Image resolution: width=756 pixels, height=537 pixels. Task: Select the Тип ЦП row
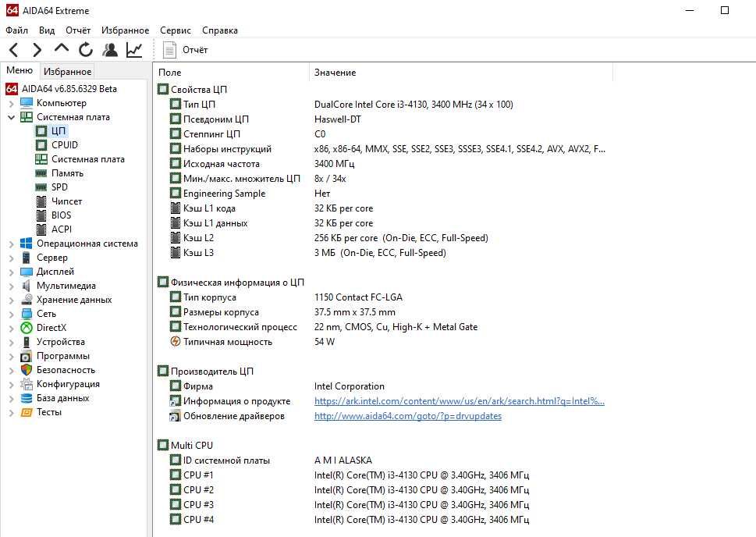click(382, 105)
